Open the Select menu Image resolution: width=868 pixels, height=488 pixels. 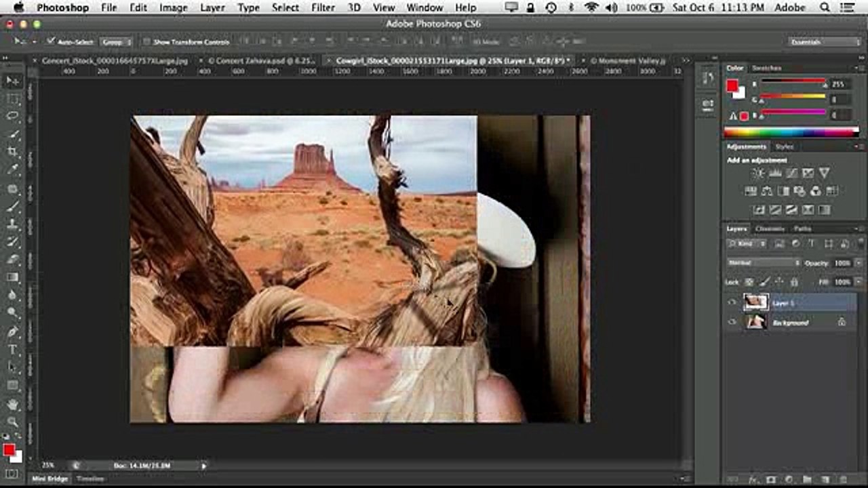[285, 7]
